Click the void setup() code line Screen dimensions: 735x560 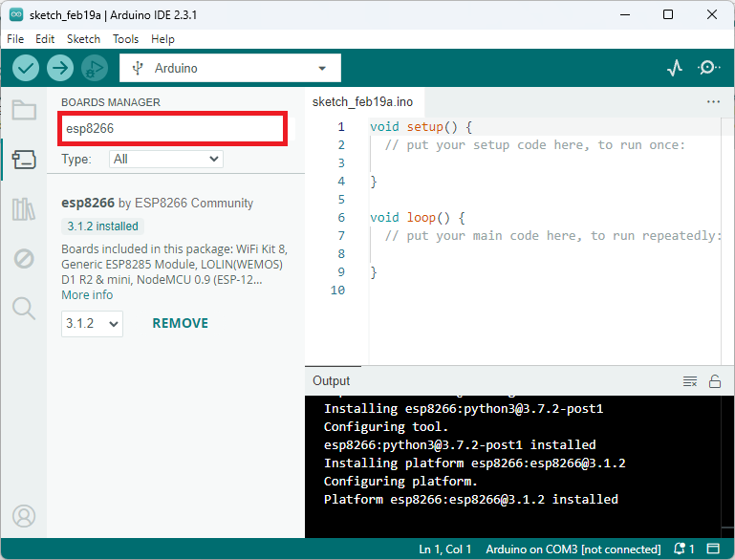421,127
